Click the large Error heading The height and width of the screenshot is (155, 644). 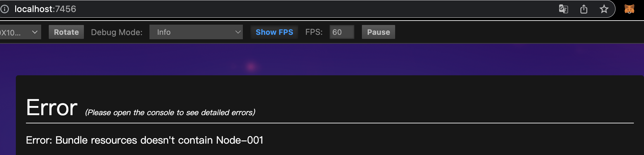click(52, 108)
